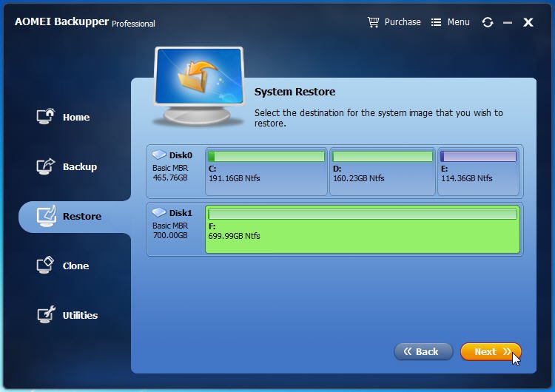Select the 699.99GB Ntfs partition text
Image resolution: width=555 pixels, height=392 pixels.
pos(234,236)
